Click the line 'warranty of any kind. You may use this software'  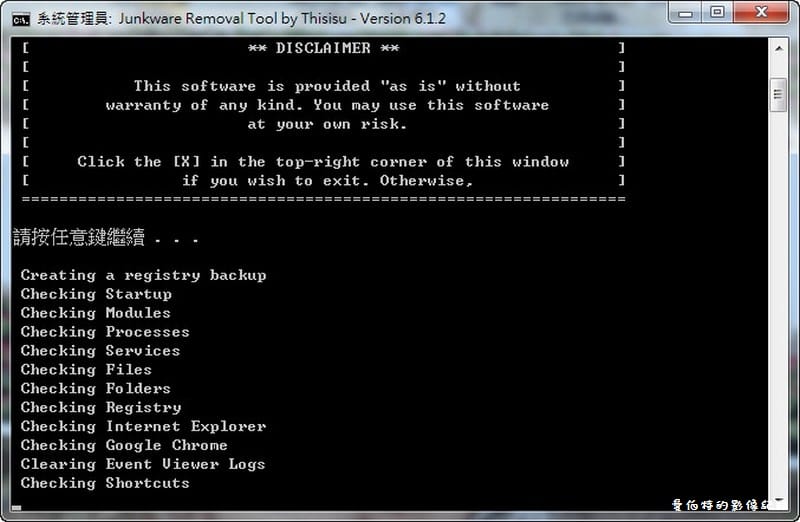coord(327,105)
